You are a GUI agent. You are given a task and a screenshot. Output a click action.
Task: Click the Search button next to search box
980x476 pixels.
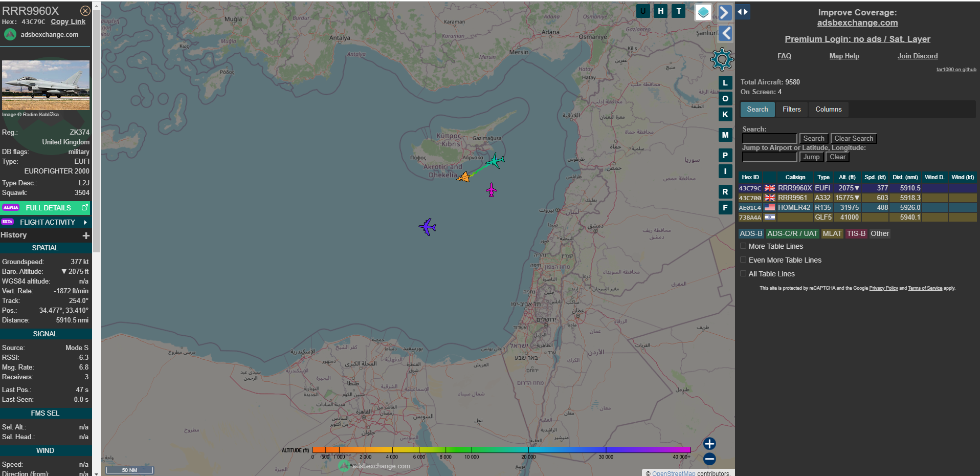[x=814, y=138]
